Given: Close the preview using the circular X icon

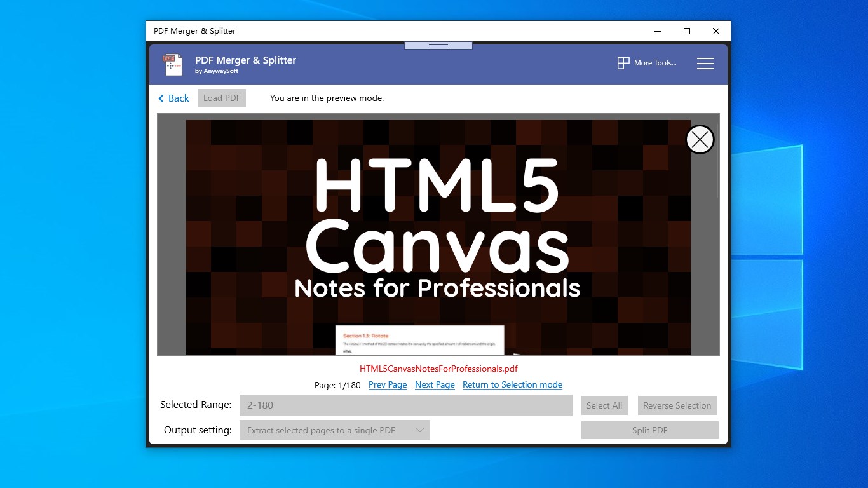Looking at the screenshot, I should pos(700,139).
